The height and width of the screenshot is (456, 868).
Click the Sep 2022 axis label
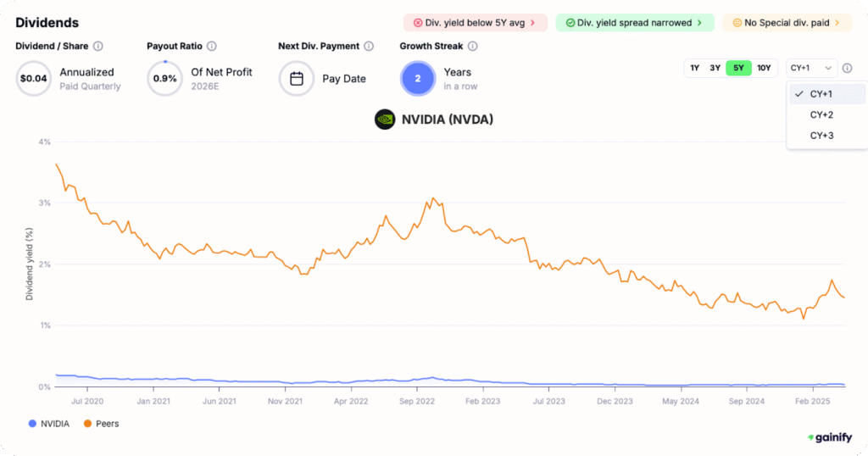tap(417, 401)
